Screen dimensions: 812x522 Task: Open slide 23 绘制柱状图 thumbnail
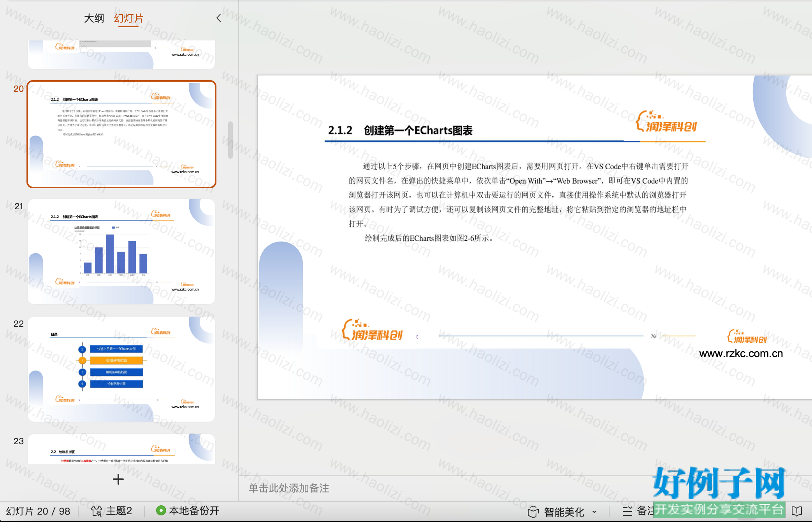pos(121,449)
